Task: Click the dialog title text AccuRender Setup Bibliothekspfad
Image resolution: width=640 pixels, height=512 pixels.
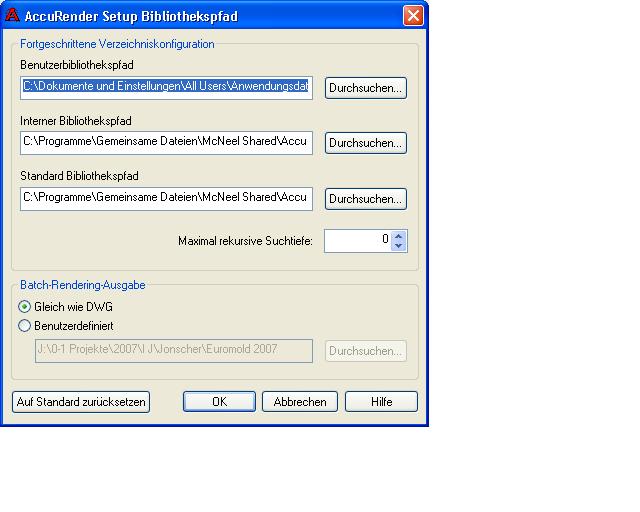Action: [131, 16]
